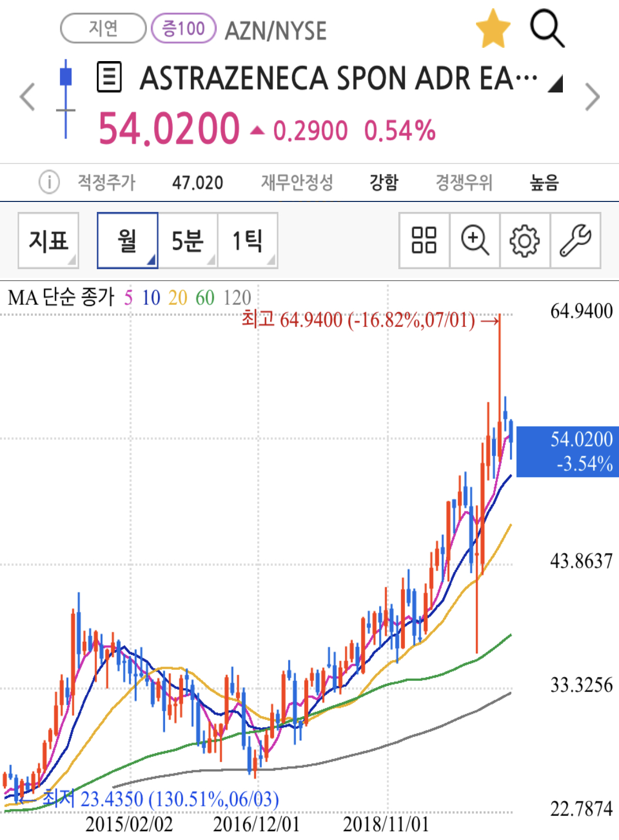This screenshot has width=619, height=840.
Task: Tap the MA 단순 종가 legend label
Action: (x=61, y=297)
